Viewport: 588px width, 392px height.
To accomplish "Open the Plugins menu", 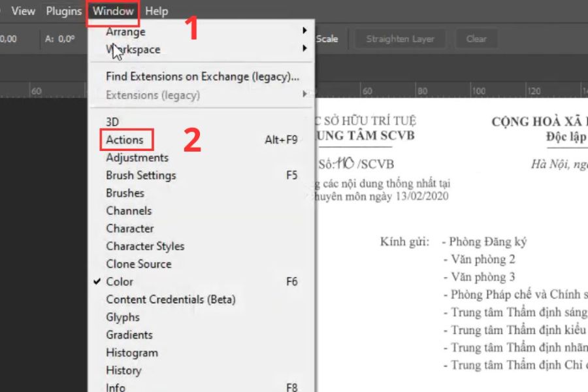I will click(x=63, y=11).
